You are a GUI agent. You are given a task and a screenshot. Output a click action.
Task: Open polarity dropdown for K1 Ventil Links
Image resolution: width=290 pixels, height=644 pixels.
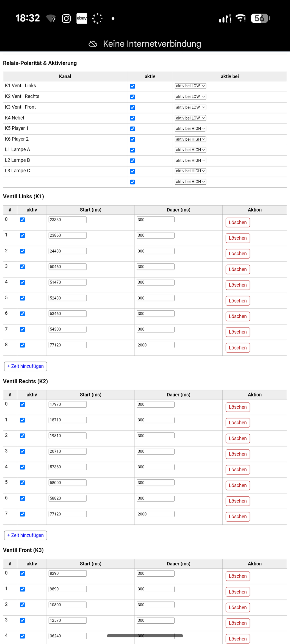pos(190,86)
